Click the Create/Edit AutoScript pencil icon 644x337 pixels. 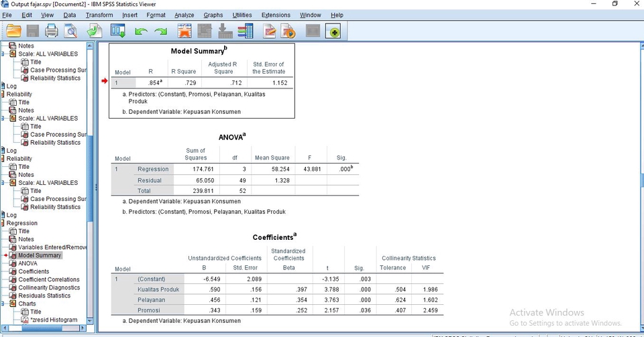pos(269,31)
